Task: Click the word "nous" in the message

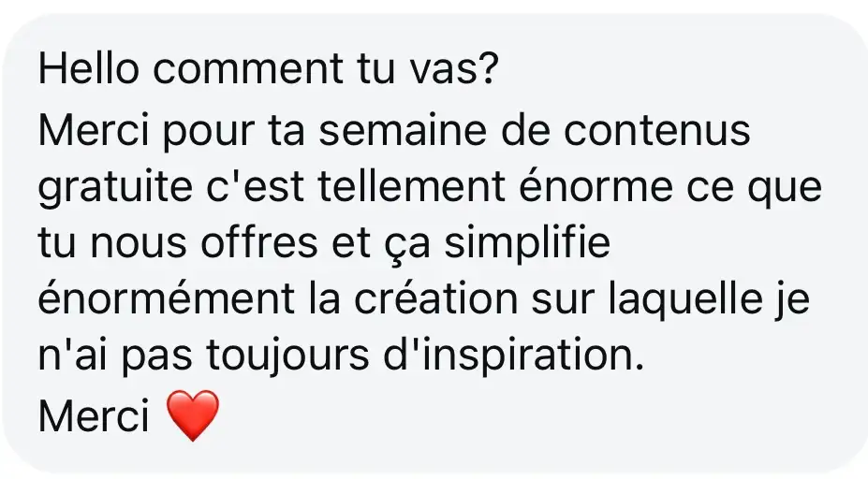Action: pyautogui.click(x=138, y=243)
